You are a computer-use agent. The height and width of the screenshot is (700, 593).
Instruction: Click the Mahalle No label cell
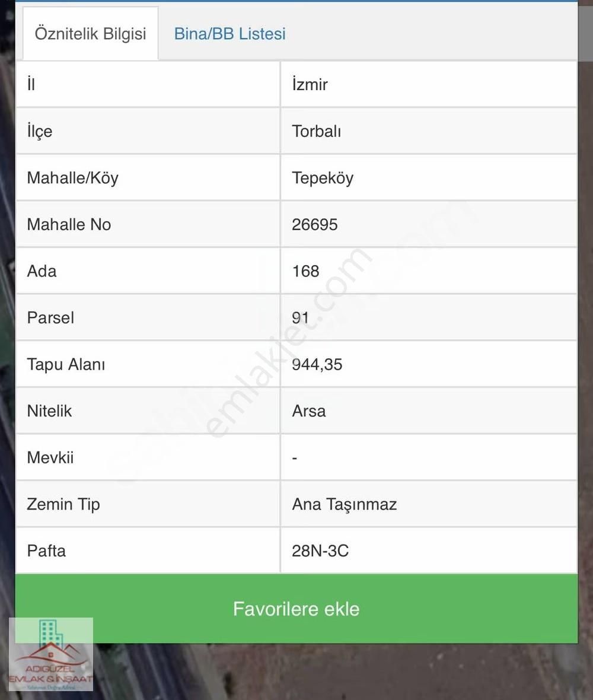(x=148, y=224)
